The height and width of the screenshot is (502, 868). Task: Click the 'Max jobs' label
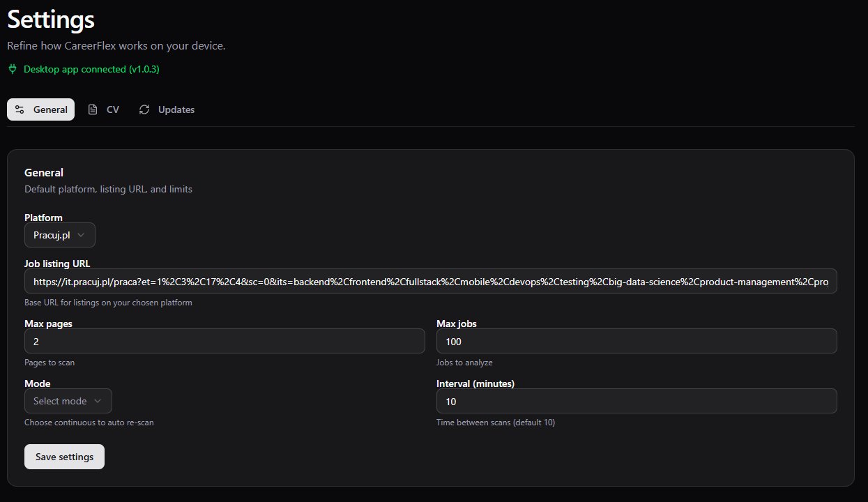tap(457, 324)
